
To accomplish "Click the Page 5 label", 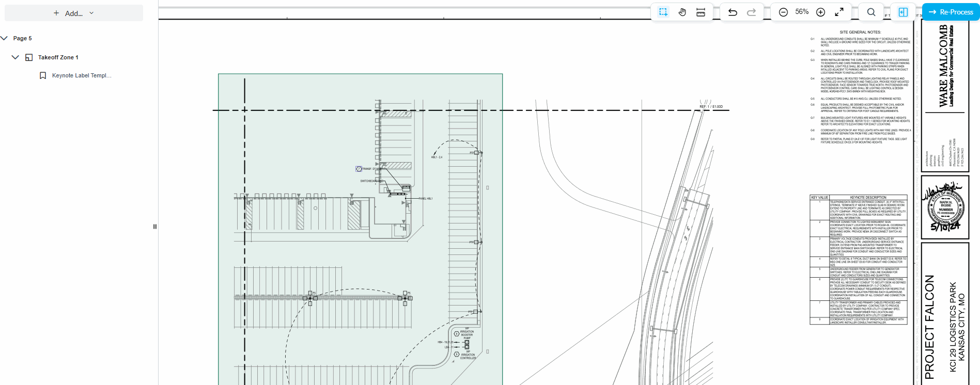I will pos(22,38).
